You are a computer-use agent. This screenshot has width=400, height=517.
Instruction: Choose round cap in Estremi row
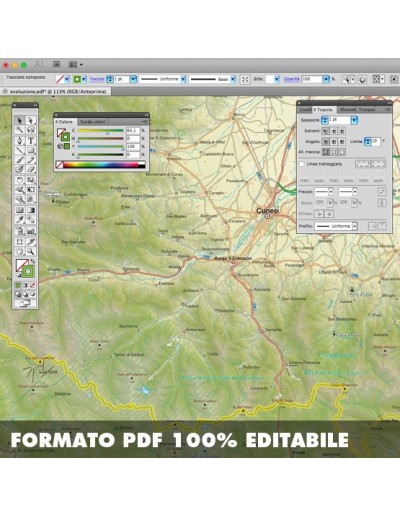pyautogui.click(x=334, y=131)
